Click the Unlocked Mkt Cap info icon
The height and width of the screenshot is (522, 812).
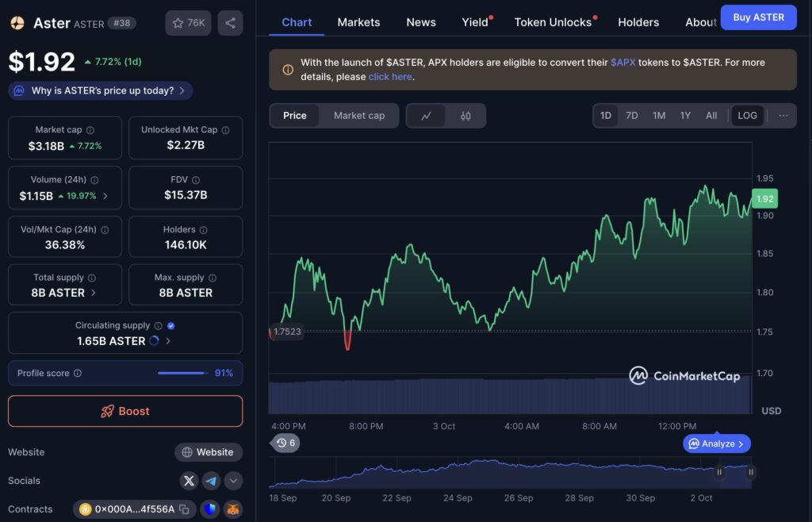(225, 130)
